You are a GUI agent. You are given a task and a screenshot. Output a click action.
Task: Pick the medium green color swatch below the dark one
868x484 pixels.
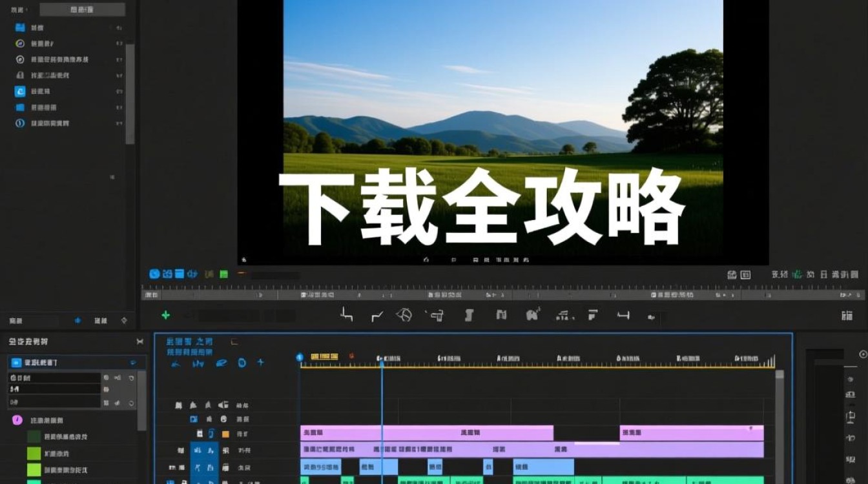(34, 454)
